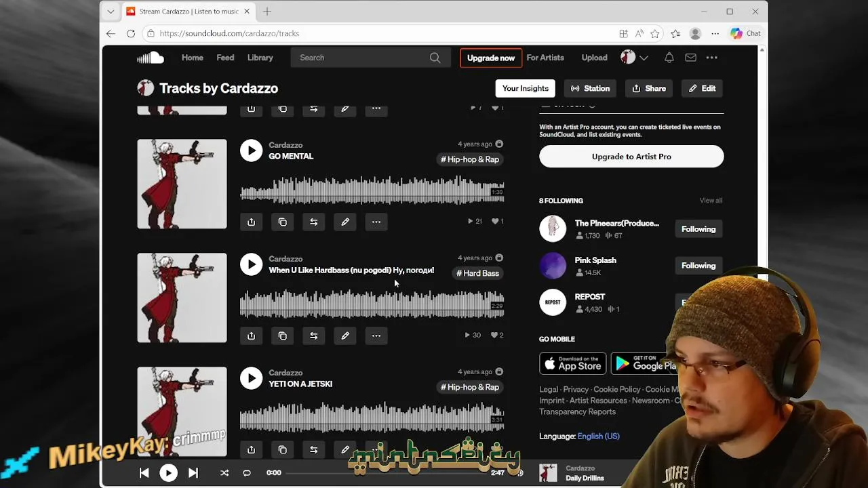Seek in YETI ON A JETSKI waveform

pyautogui.click(x=372, y=418)
